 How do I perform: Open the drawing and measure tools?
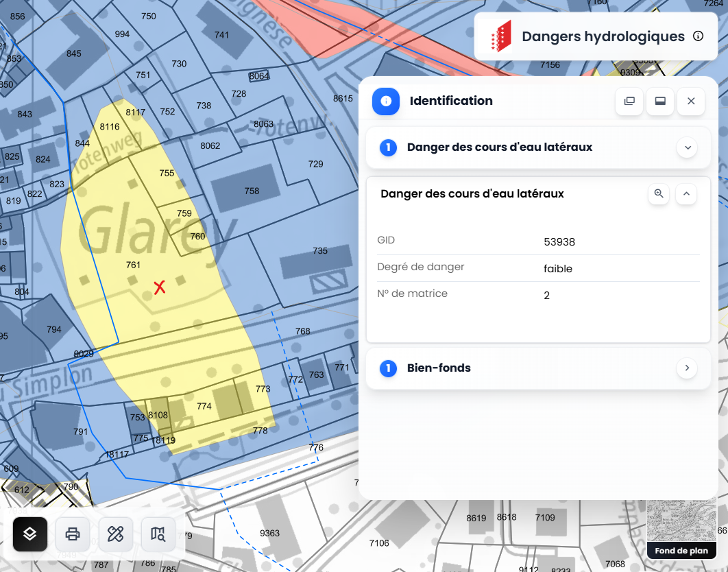pos(116,534)
